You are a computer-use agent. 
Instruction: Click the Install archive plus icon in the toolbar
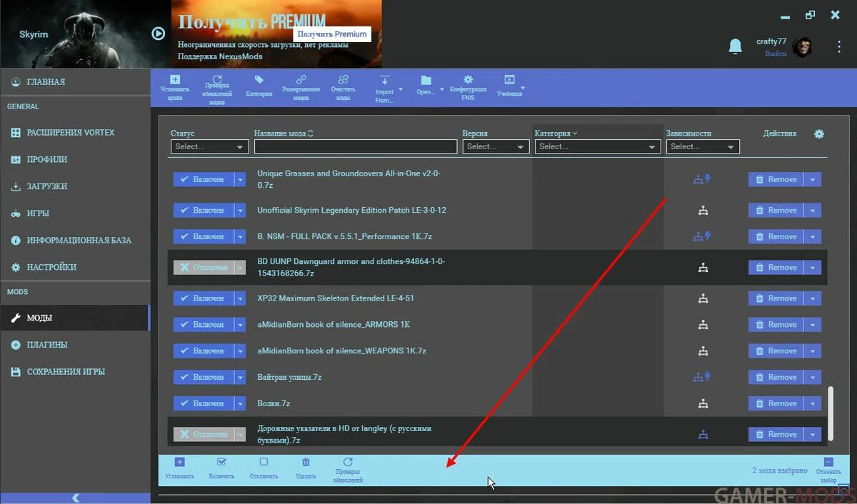[x=175, y=79]
